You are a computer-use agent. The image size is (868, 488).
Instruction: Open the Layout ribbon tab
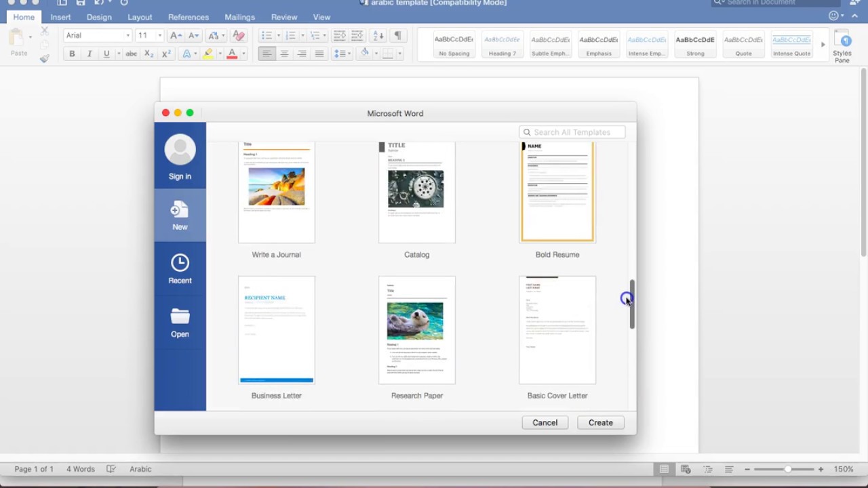point(140,17)
